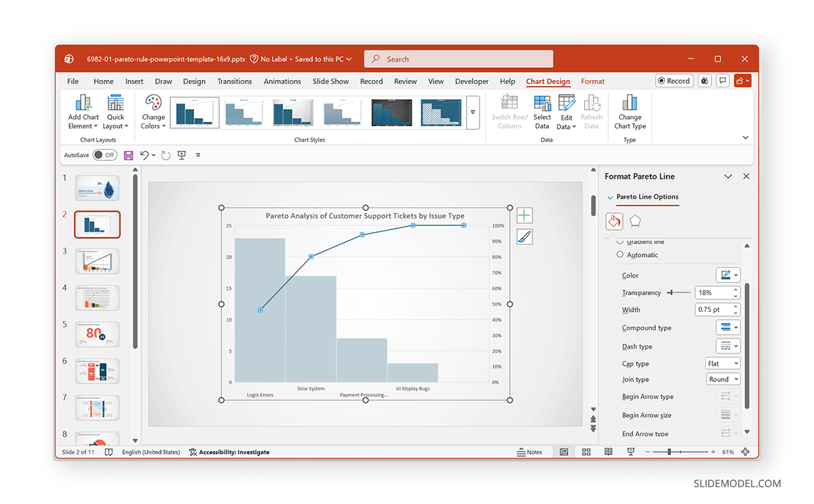Switch to the Format ribbon tab
This screenshot has width=814, height=504.
pos(592,81)
